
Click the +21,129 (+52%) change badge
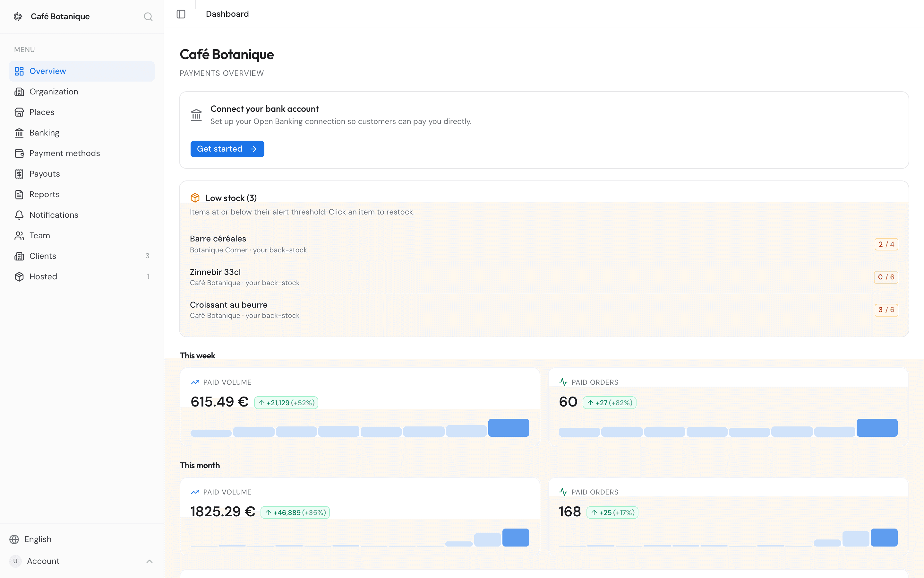point(286,403)
